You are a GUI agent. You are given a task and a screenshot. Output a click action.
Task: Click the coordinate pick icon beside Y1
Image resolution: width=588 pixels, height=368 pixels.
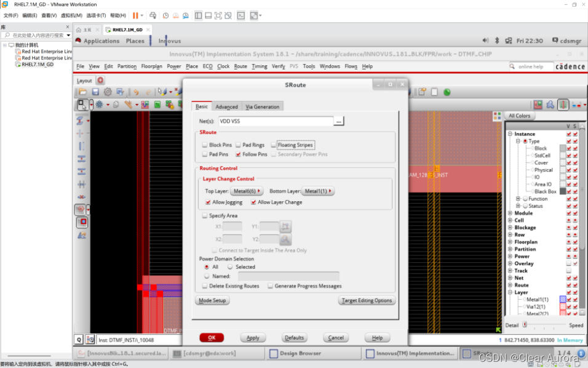point(285,226)
